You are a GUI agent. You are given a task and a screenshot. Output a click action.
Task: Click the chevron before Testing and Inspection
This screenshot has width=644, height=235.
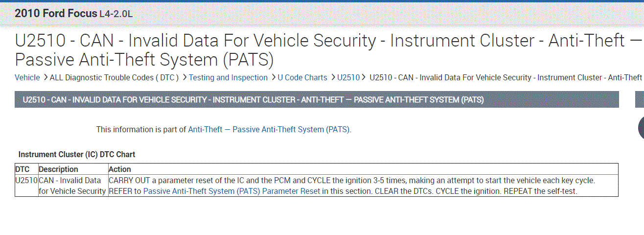coord(184,77)
